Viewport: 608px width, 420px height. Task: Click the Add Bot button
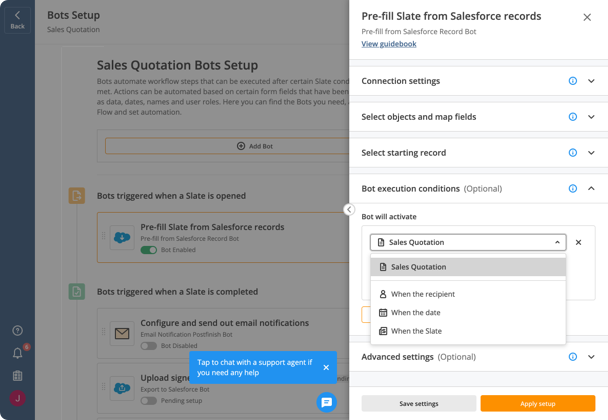[228, 146]
